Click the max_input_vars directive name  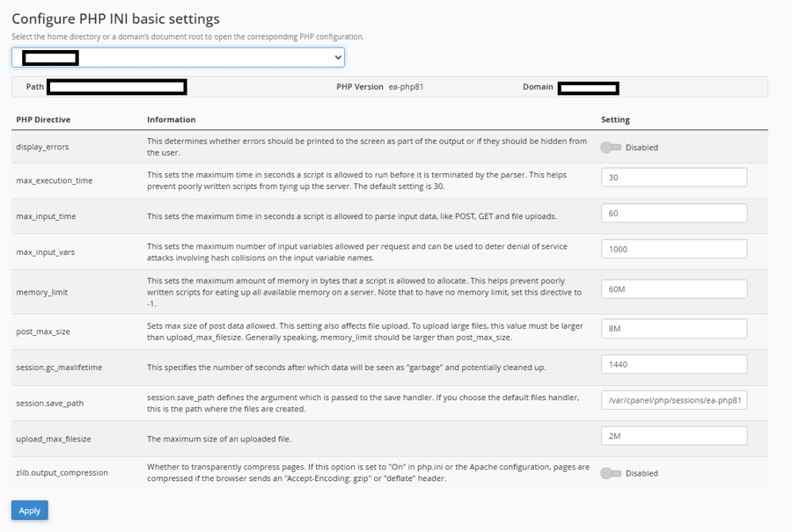pyautogui.click(x=46, y=252)
